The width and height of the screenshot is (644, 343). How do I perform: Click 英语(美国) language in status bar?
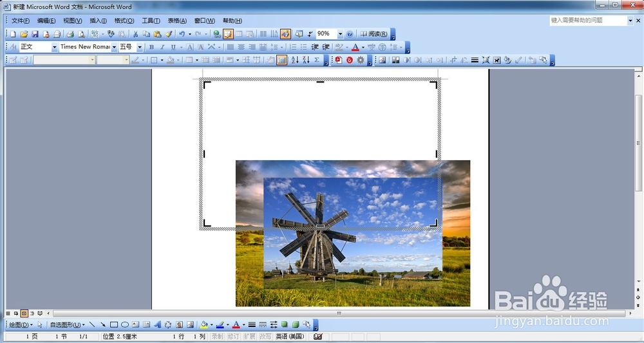(x=290, y=337)
